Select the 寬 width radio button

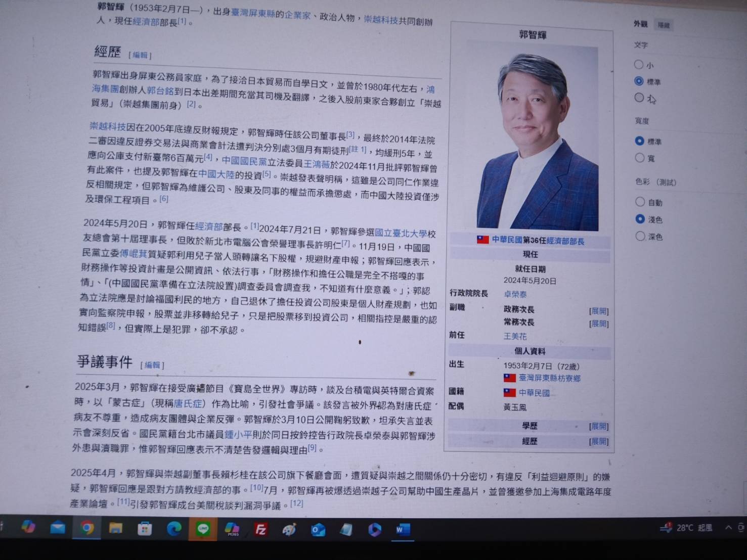640,158
